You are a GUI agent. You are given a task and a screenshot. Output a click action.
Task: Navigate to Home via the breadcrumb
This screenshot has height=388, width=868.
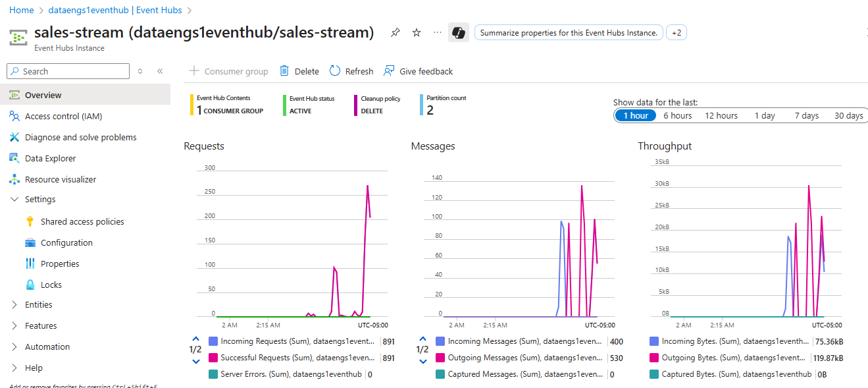tap(21, 10)
